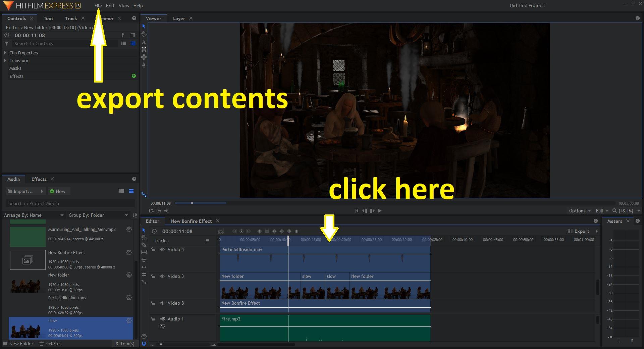Lock the Audio 1 track
This screenshot has height=349, width=644.
tap(153, 319)
